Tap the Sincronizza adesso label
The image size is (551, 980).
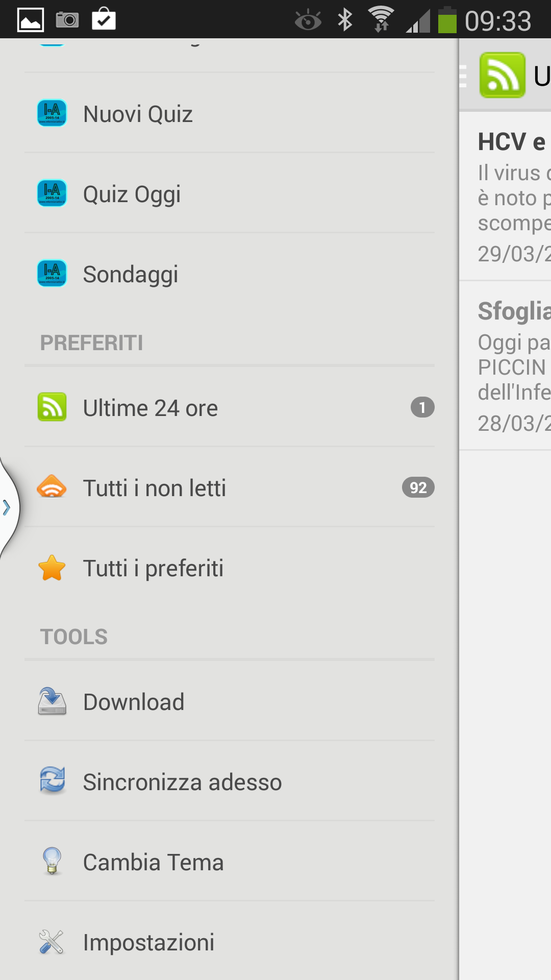tap(182, 782)
